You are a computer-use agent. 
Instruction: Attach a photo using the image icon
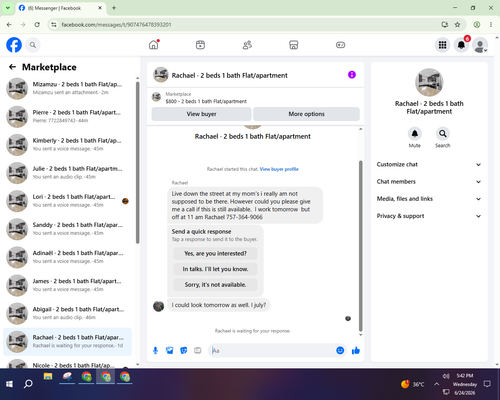click(x=170, y=350)
